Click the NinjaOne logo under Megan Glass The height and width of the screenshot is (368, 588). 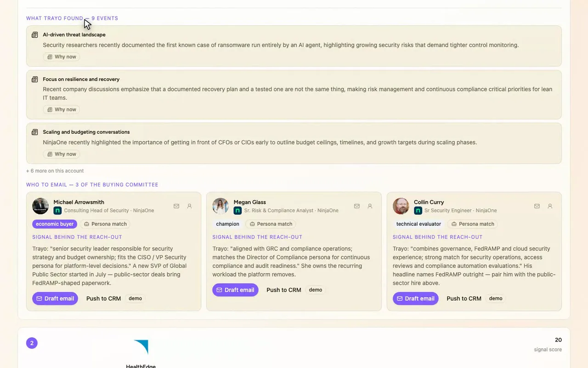[237, 211]
